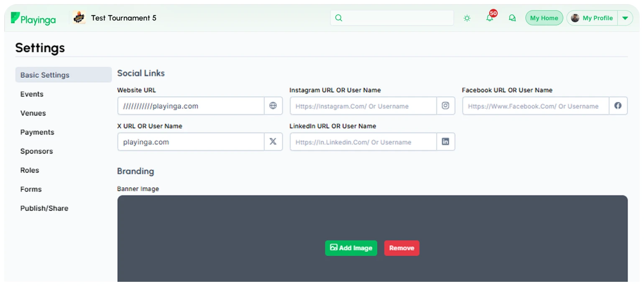Screen dimensions: 644x286
Task: Remove the banner image
Action: pyautogui.click(x=401, y=248)
